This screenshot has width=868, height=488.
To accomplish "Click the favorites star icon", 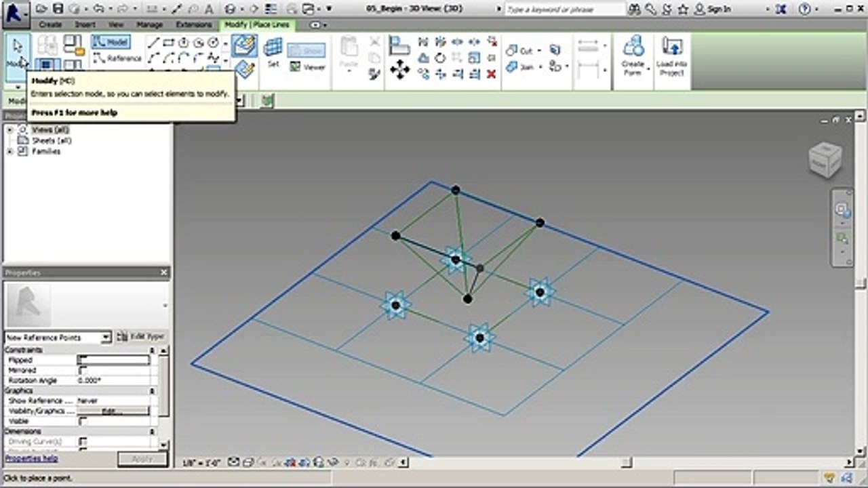I will (x=683, y=9).
